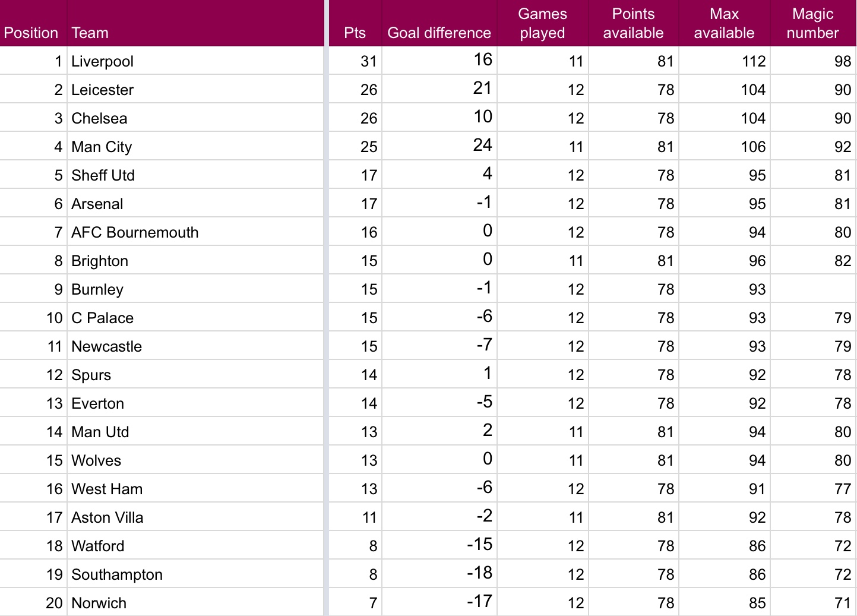Select the Points available column header
The image size is (857, 616).
tap(633, 23)
